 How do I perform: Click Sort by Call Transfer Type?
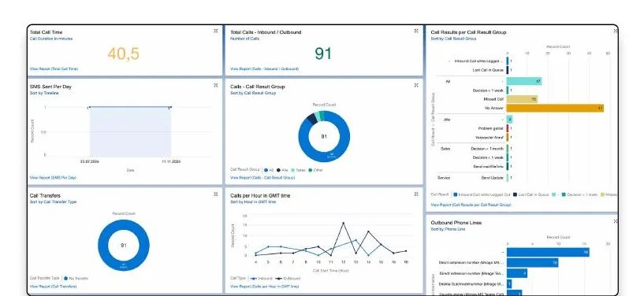pyautogui.click(x=53, y=202)
